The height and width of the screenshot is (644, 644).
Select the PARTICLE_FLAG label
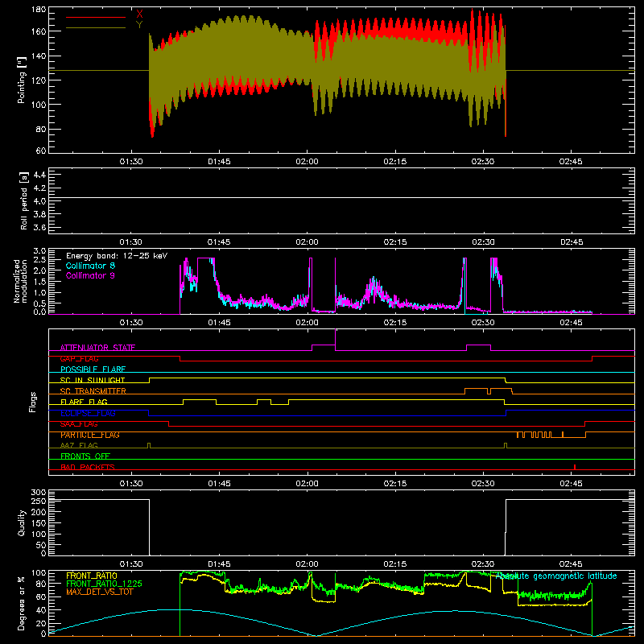[90, 435]
